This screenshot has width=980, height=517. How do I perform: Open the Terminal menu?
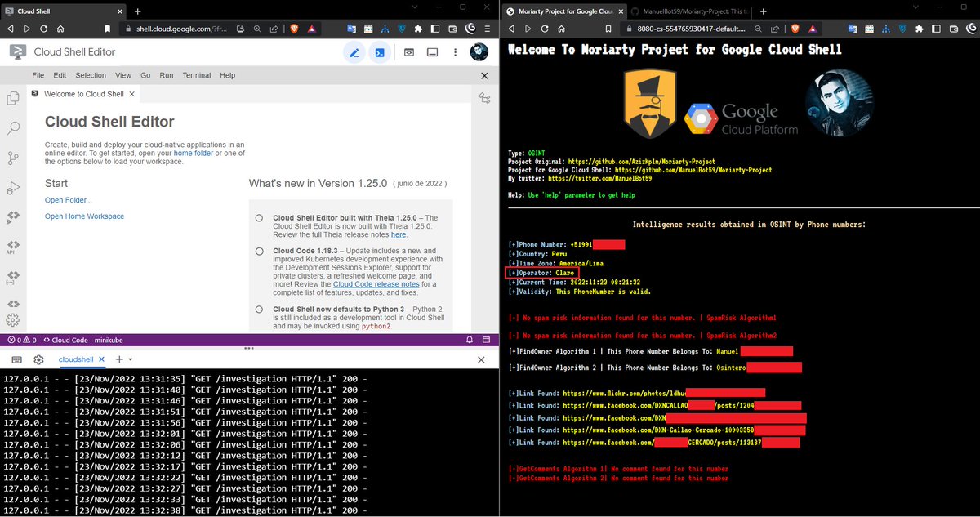[197, 75]
